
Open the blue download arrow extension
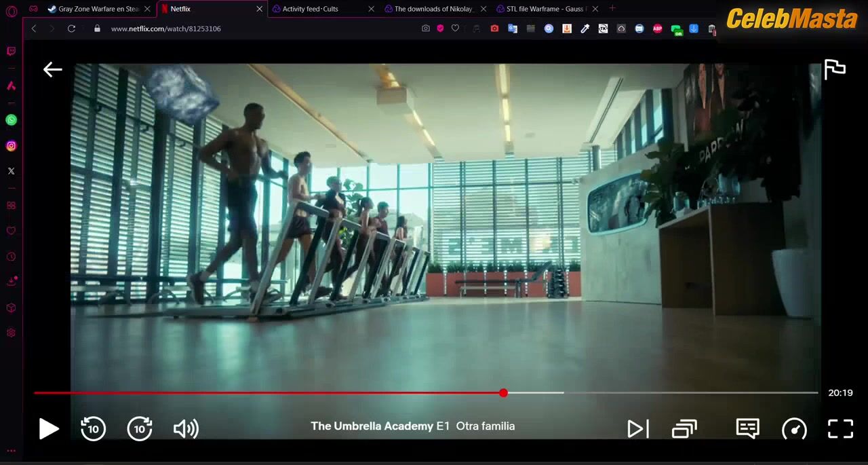pyautogui.click(x=694, y=29)
